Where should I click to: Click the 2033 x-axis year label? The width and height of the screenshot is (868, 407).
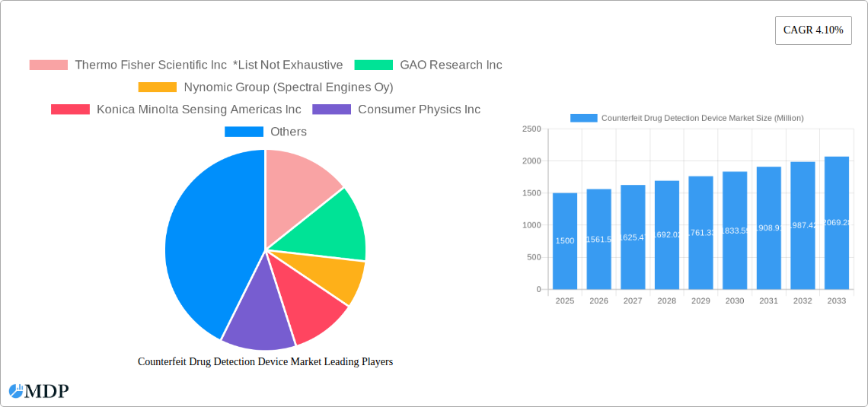(x=837, y=300)
